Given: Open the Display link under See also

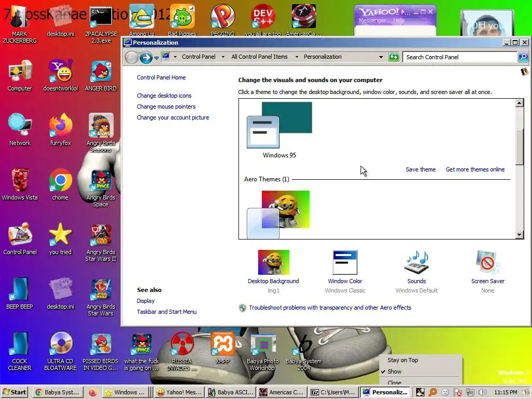Looking at the screenshot, I should 145,301.
